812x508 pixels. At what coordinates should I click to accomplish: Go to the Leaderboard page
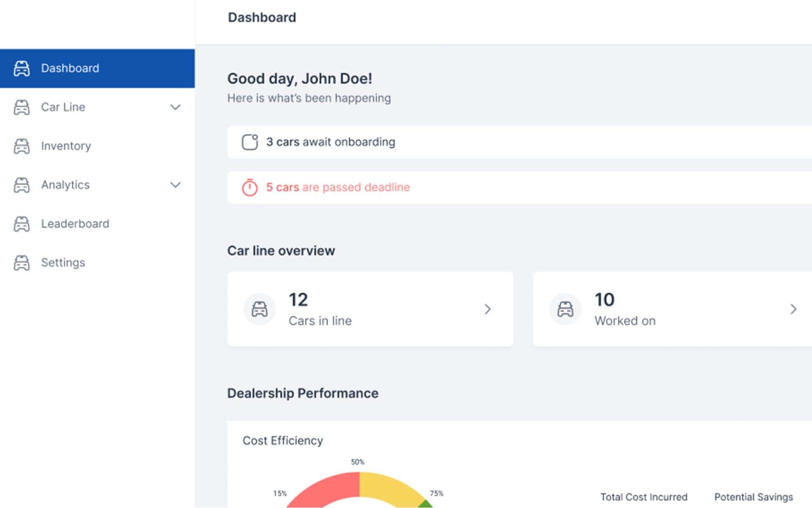click(75, 224)
